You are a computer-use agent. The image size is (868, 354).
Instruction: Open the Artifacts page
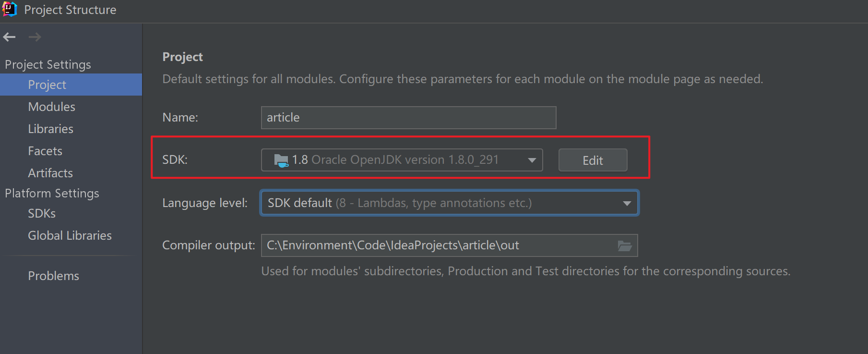point(50,173)
